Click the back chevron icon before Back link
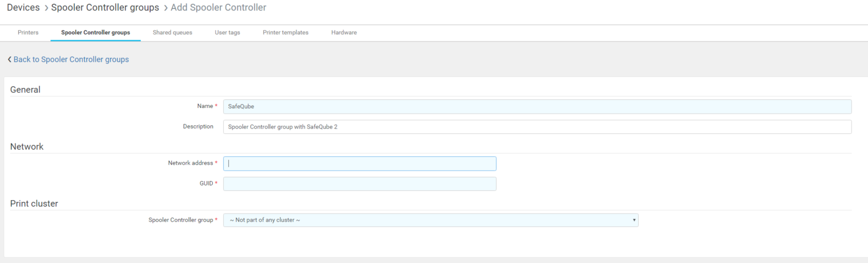868x263 pixels. click(9, 60)
